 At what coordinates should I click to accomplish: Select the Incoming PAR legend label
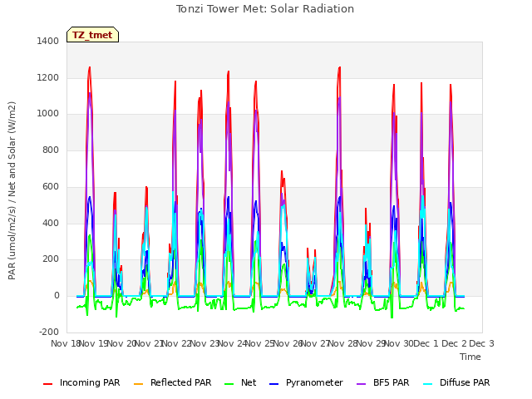click(90, 382)
